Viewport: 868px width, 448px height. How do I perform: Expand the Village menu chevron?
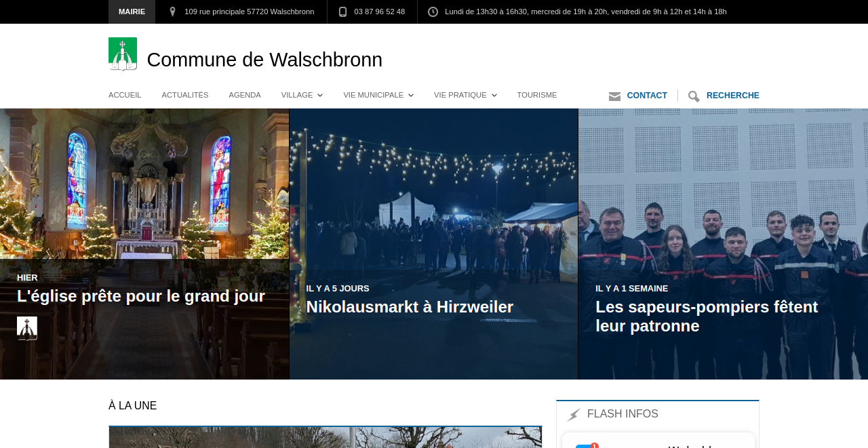tap(320, 96)
